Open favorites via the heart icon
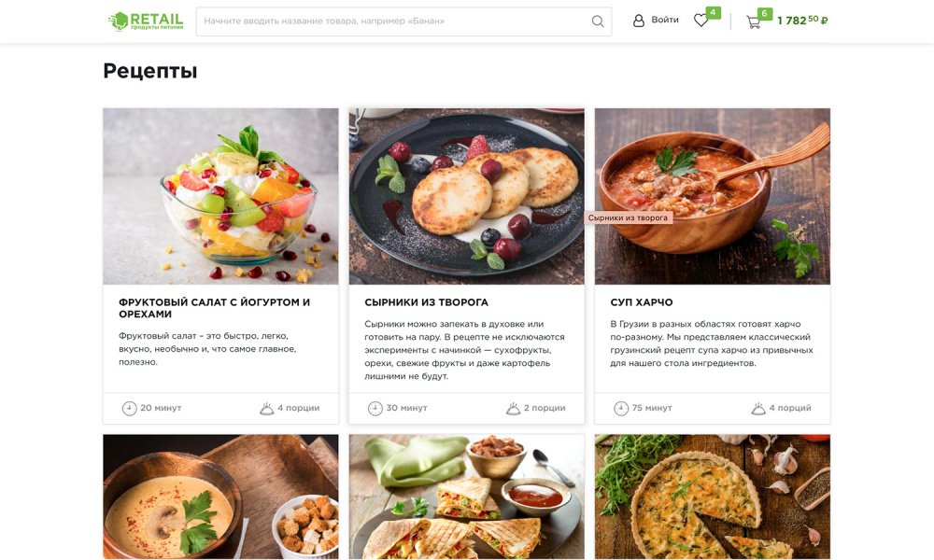934x560 pixels. pos(701,21)
